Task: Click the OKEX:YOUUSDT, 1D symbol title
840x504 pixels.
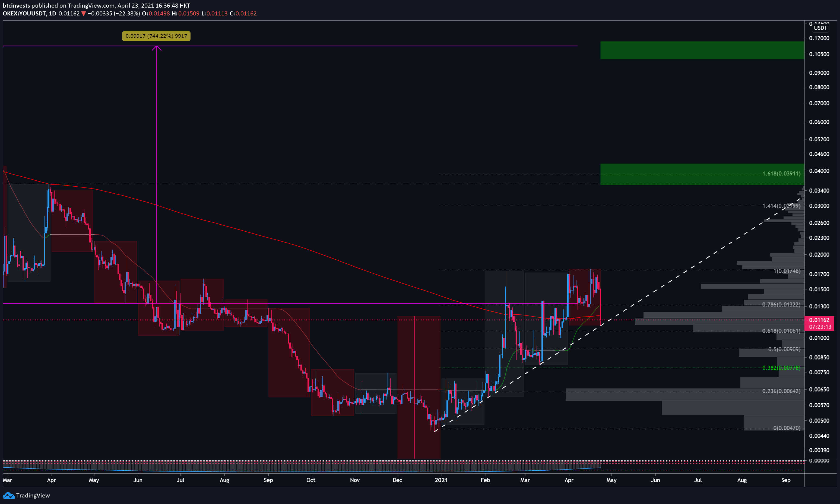Action: pos(30,14)
